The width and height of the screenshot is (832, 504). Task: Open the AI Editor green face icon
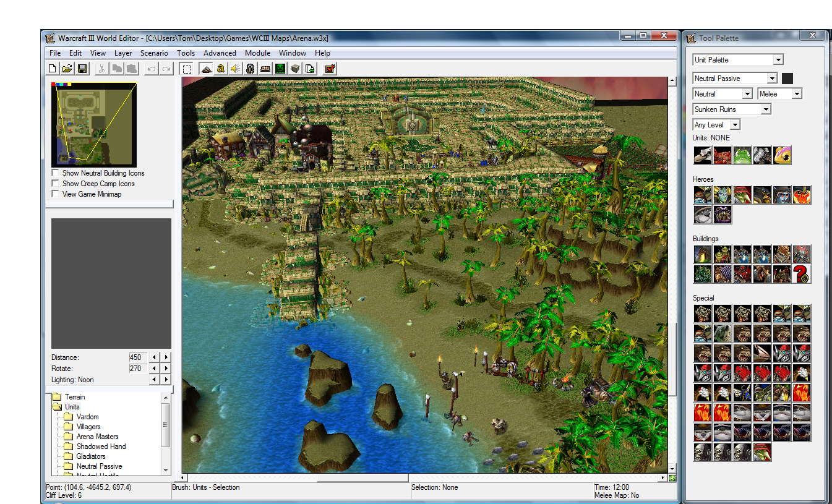coord(280,68)
